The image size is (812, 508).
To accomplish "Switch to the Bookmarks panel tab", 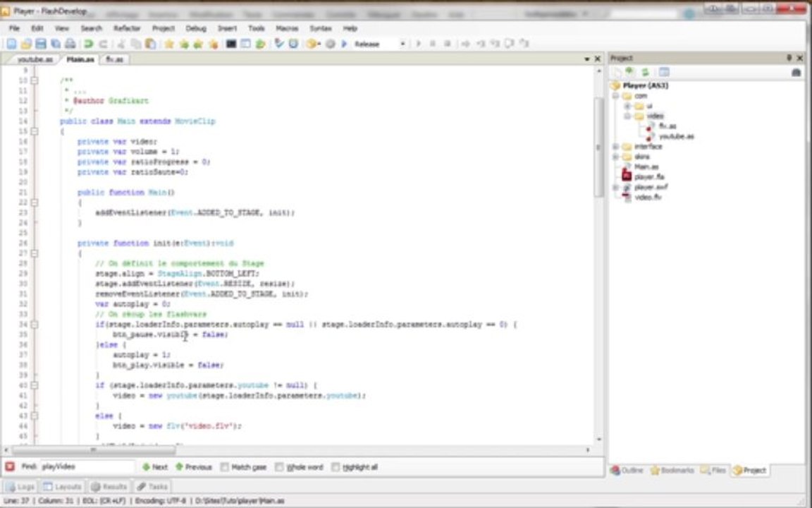I will click(672, 470).
